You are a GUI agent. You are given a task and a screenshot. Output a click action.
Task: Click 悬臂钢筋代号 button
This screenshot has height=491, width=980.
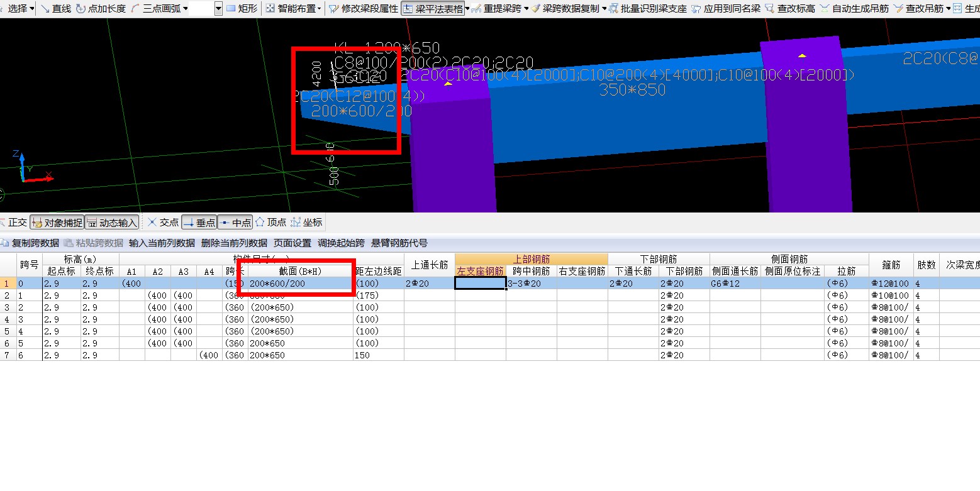399,243
